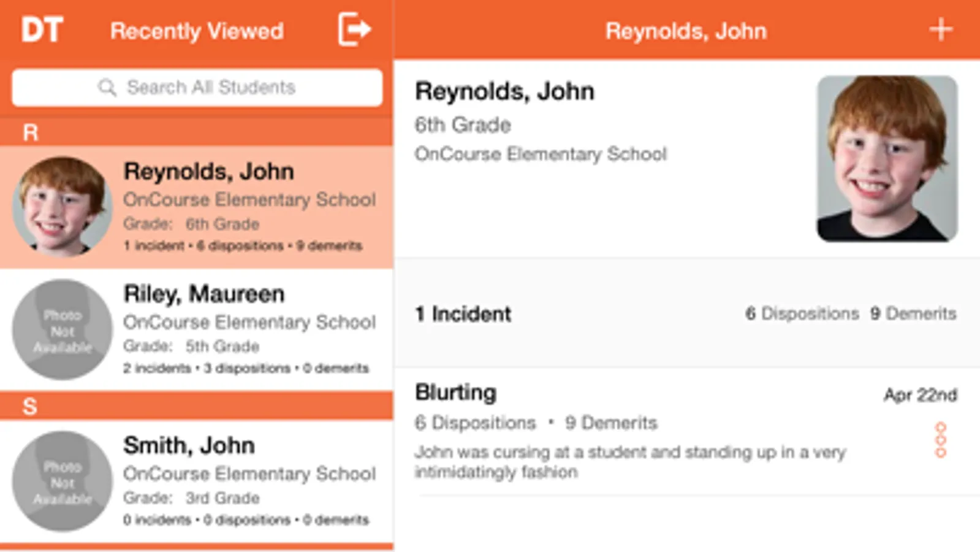Focus the Search All Students field
The height and width of the screenshot is (552, 980).
click(197, 88)
